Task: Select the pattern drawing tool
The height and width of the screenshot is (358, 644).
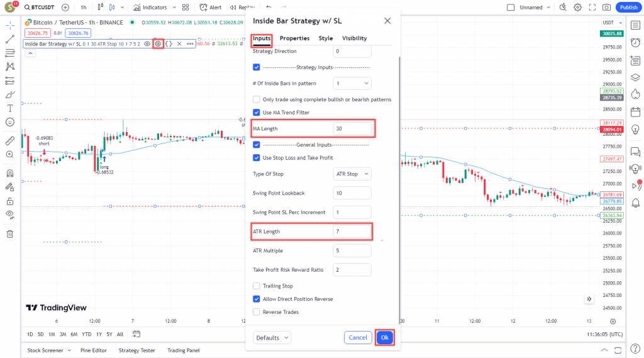Action: click(x=10, y=67)
